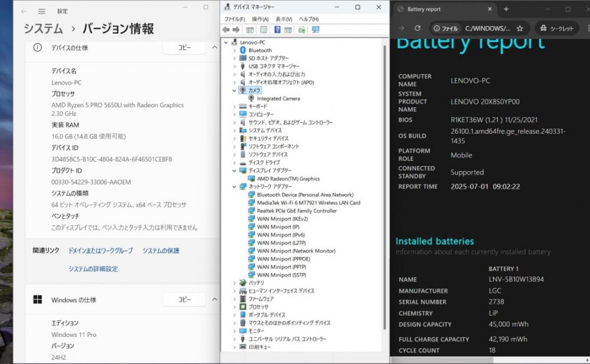Open the 操作(A) menu
590x364 pixels.
(260, 19)
